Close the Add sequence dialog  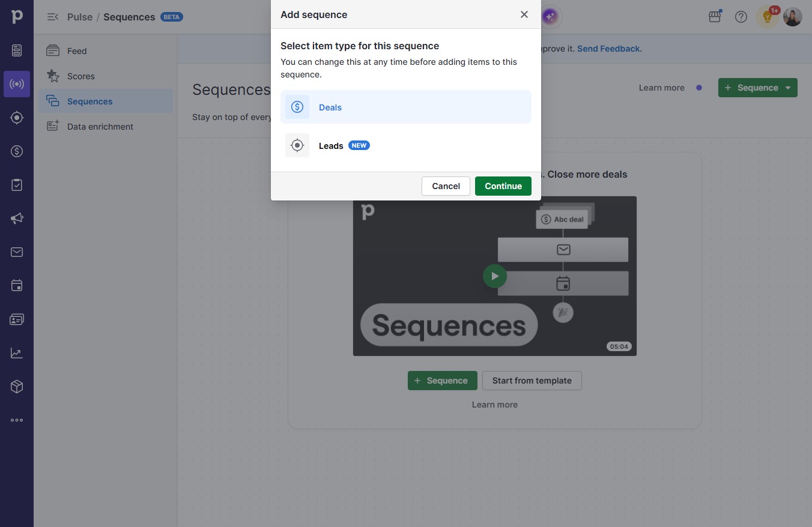[524, 14]
